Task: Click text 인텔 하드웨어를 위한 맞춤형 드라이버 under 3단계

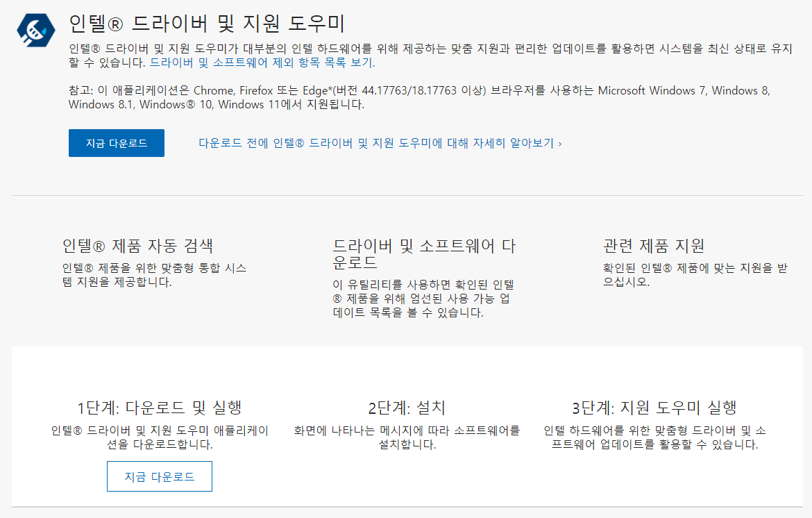Action: (x=654, y=437)
